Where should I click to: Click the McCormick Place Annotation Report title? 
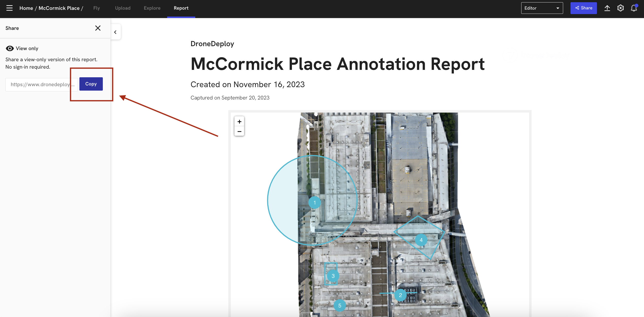point(338,64)
